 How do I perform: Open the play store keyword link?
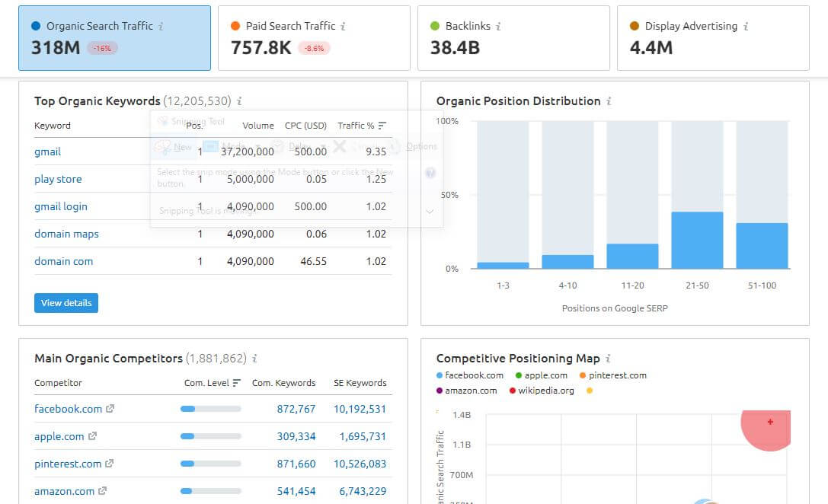[x=58, y=180]
